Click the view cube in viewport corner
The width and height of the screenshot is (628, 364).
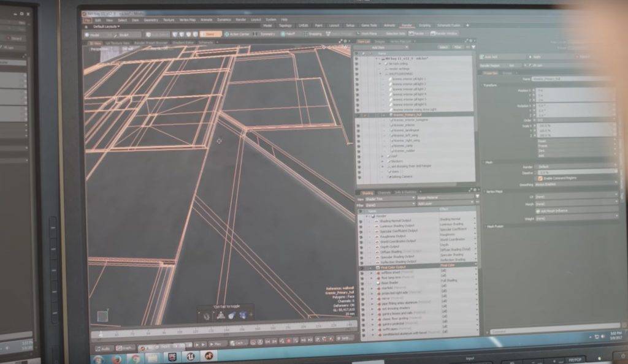(x=102, y=316)
